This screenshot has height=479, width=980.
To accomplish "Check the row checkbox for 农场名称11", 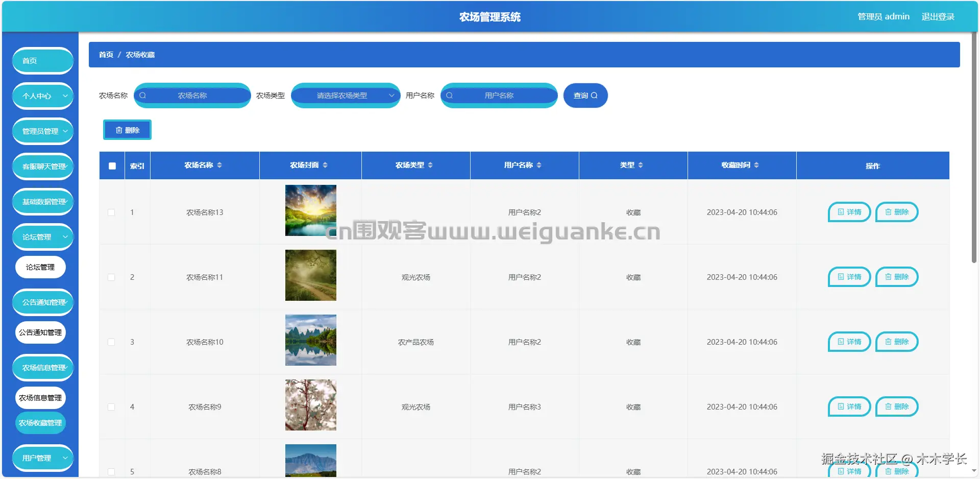I will pos(111,277).
